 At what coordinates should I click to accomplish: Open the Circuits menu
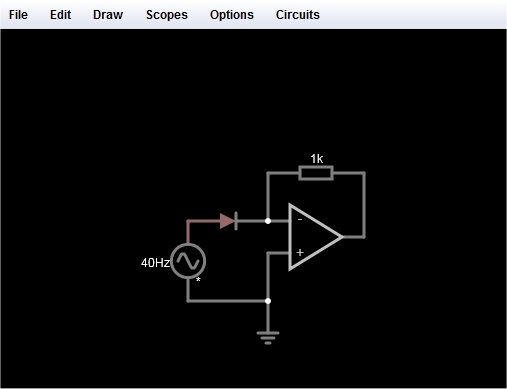298,15
